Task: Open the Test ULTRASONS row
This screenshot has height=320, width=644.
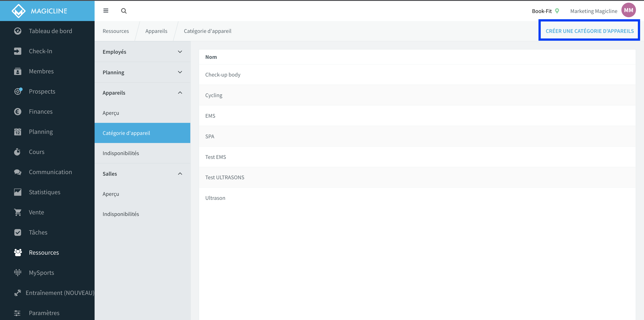Action: point(417,177)
